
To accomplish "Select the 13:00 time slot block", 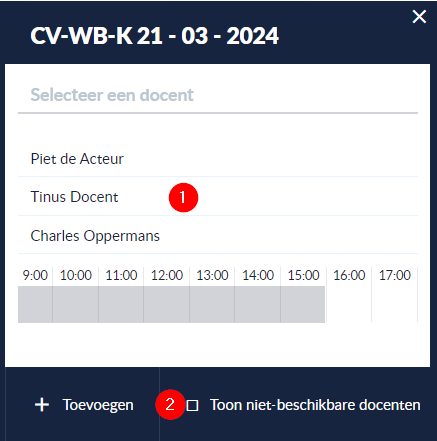I will click(x=212, y=304).
